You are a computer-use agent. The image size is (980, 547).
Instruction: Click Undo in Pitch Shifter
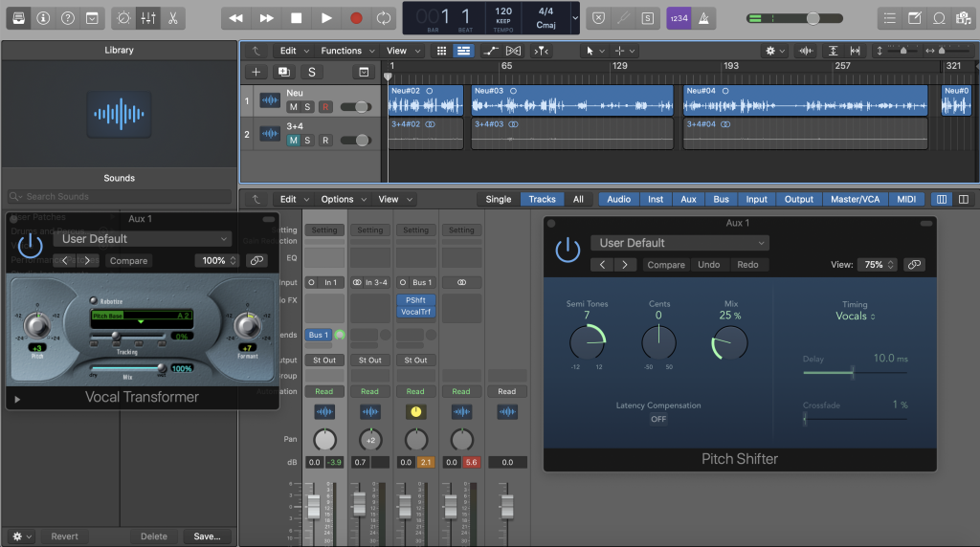tap(709, 265)
